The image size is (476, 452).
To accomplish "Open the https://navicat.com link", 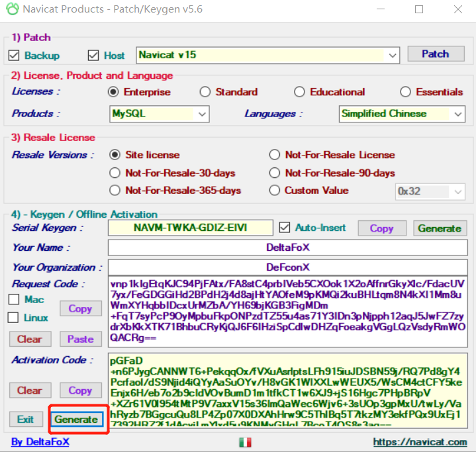I will click(420, 441).
